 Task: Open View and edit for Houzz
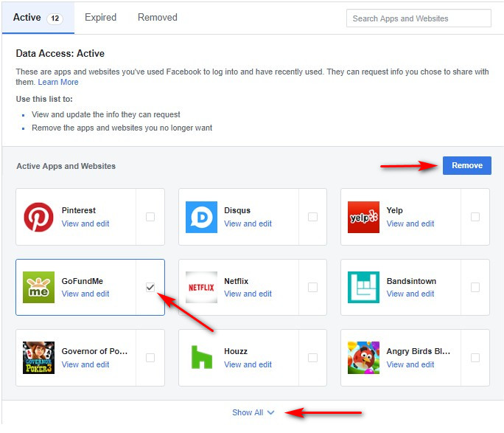click(248, 364)
